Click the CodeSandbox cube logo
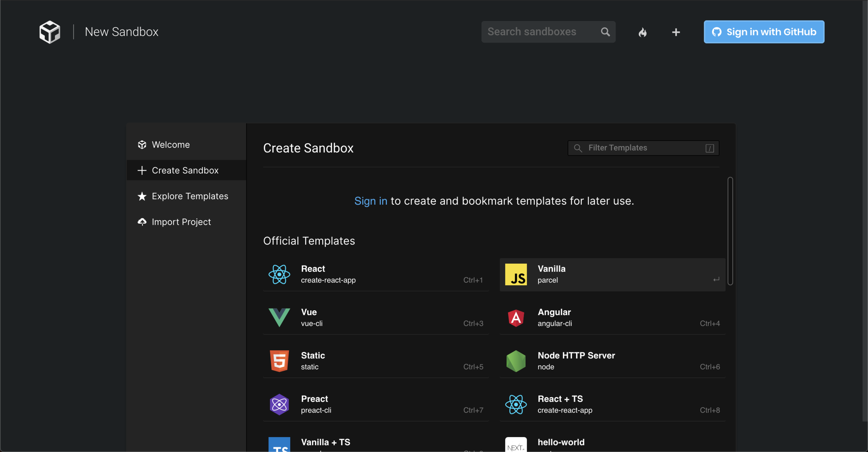Viewport: 868px width, 452px height. tap(50, 32)
